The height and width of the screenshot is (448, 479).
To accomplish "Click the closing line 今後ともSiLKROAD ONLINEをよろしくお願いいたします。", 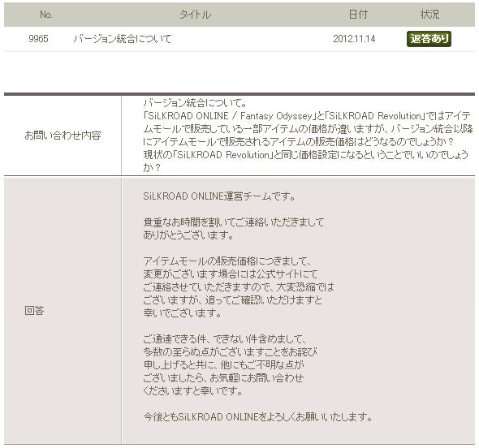I will coord(258,416).
